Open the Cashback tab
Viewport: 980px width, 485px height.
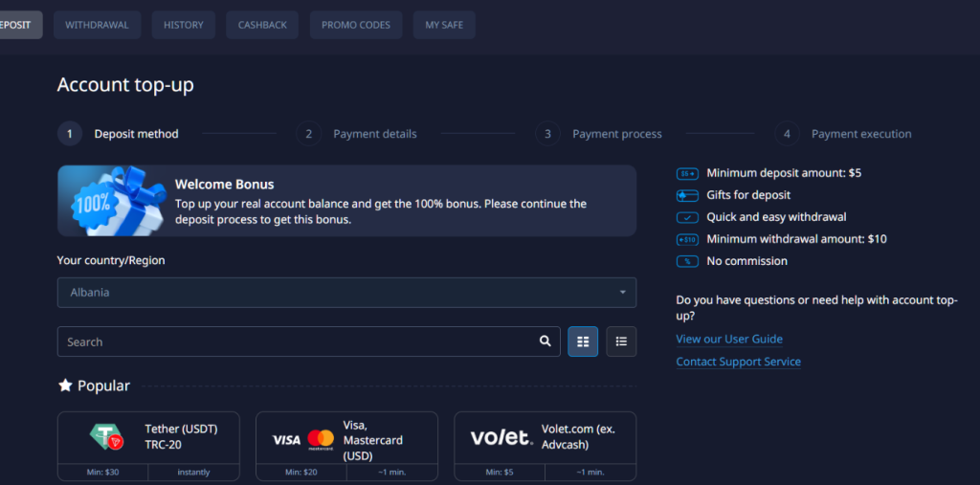click(262, 25)
